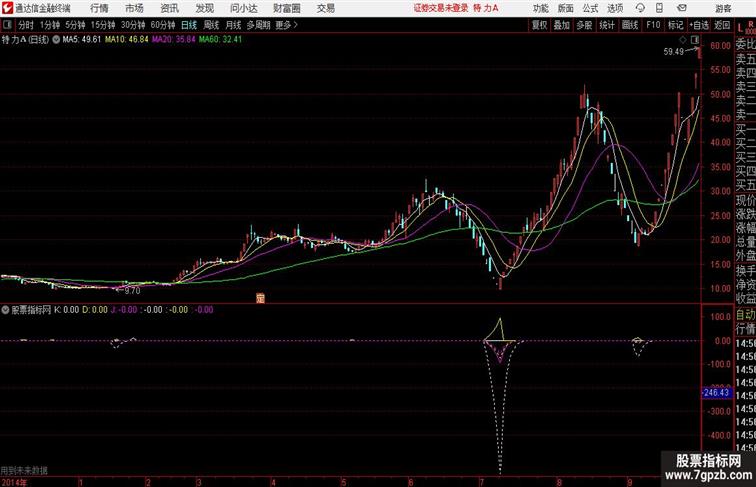The height and width of the screenshot is (487, 756).
Task: Click the 画线 drawing tools button
Action: pyautogui.click(x=630, y=25)
